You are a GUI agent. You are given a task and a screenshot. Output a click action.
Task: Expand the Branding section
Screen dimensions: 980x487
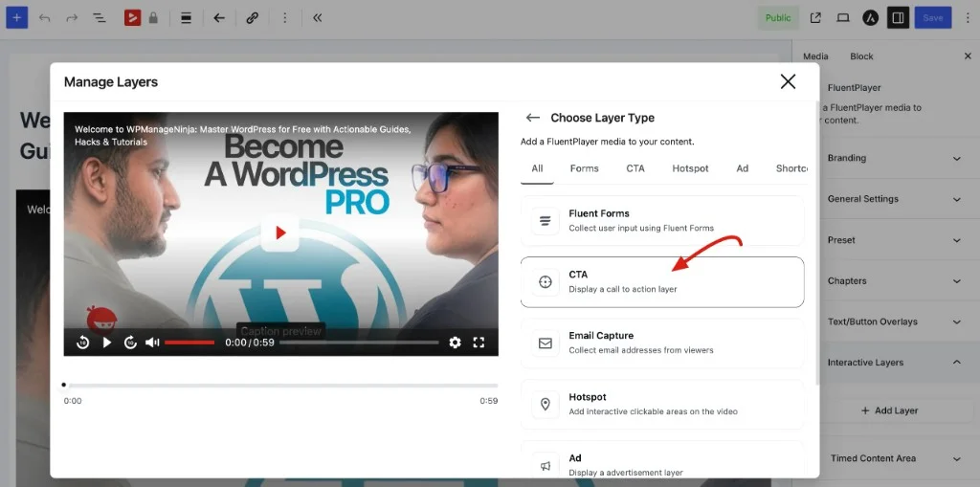[x=895, y=158]
